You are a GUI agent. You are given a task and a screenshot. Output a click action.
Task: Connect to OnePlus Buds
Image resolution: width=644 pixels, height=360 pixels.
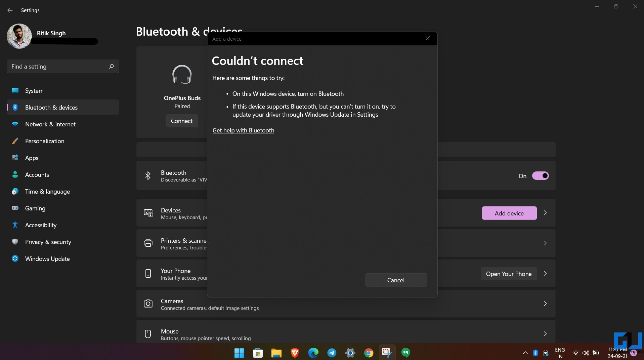coord(181,121)
